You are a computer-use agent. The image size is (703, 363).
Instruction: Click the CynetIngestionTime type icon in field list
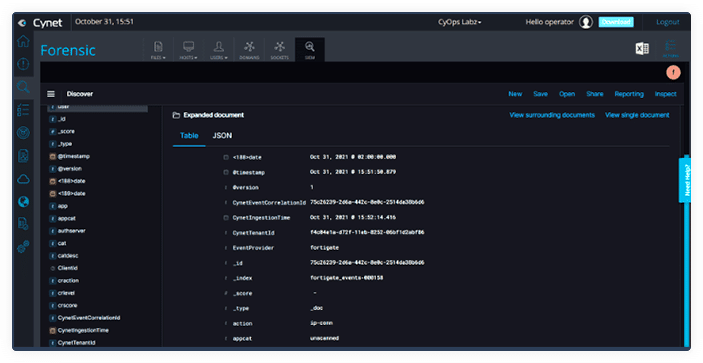(52, 330)
